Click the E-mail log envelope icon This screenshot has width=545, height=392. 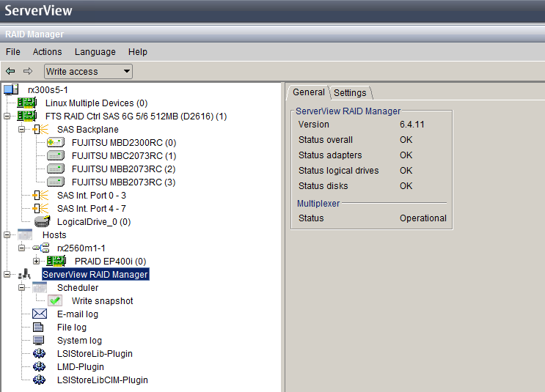pos(40,314)
